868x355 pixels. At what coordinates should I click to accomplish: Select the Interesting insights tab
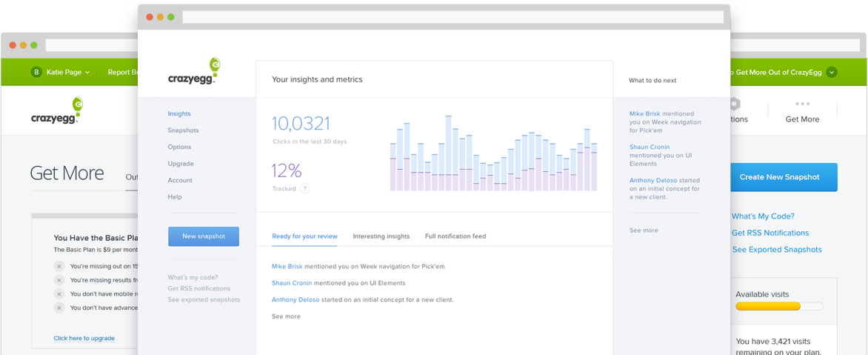[x=381, y=236]
